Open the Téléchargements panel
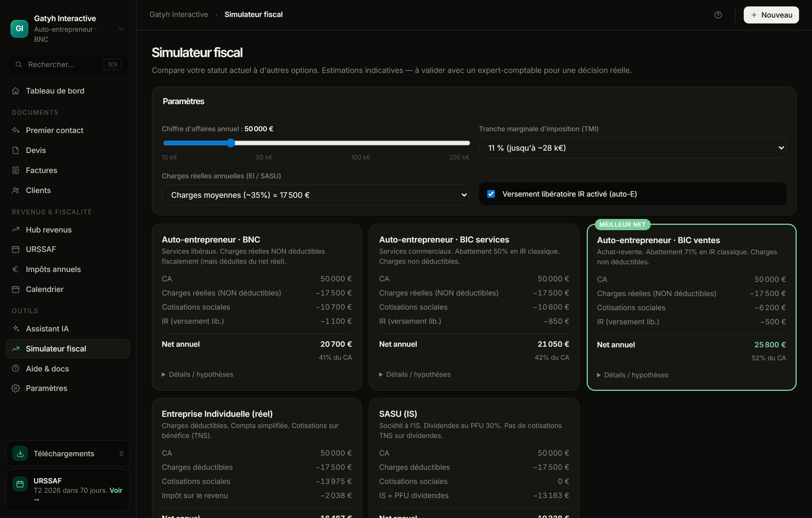This screenshot has width=812, height=518. [x=67, y=454]
